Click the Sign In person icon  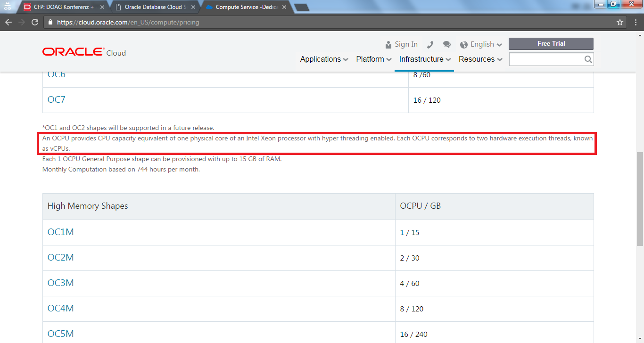pyautogui.click(x=387, y=44)
